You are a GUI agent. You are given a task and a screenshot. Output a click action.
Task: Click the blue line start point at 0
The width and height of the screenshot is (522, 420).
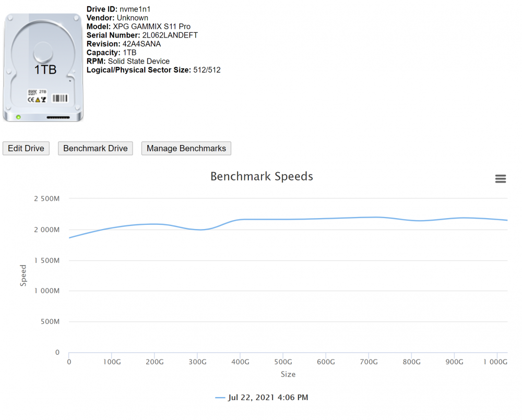tap(69, 237)
